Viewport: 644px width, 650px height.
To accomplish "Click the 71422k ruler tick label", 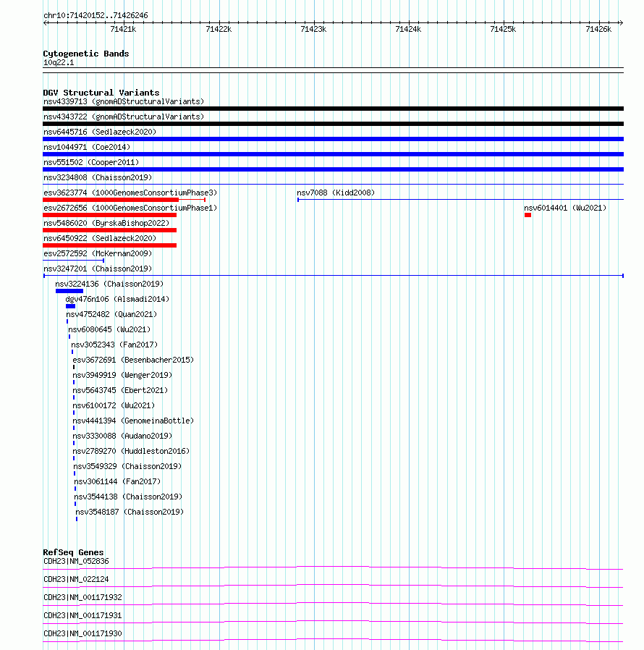I will tap(219, 29).
